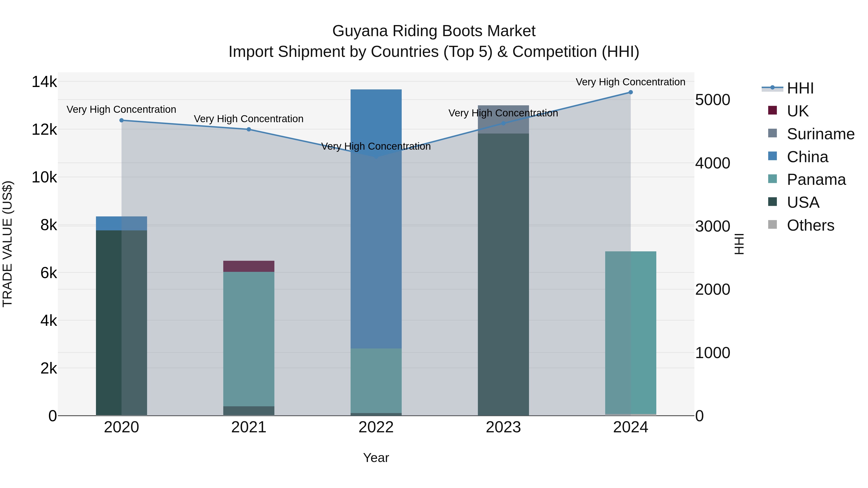
Task: Click the USA dark green legend swatch
Action: point(772,201)
